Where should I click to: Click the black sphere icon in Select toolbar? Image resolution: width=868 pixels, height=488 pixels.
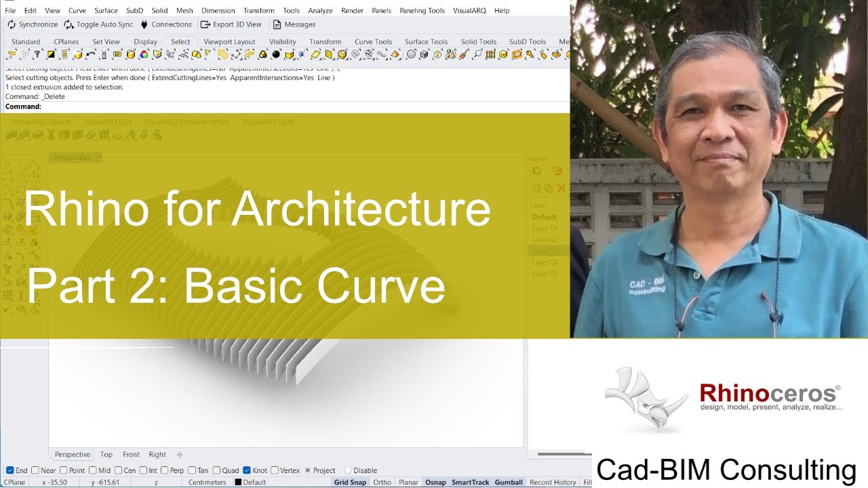pos(276,54)
